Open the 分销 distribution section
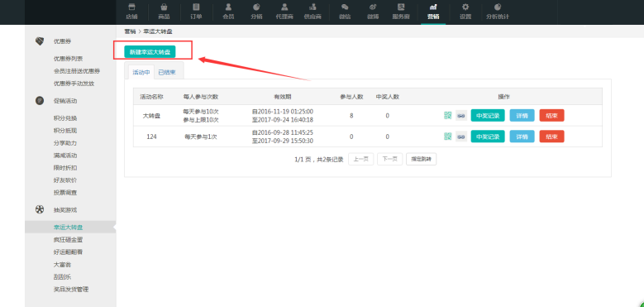The height and width of the screenshot is (307, 644). coord(256,11)
